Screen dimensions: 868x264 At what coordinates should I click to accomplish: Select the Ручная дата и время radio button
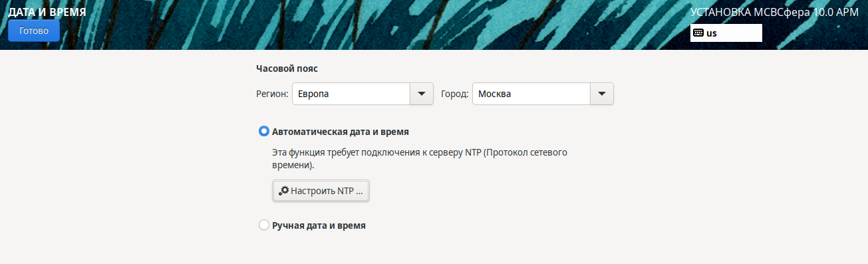[x=264, y=225]
